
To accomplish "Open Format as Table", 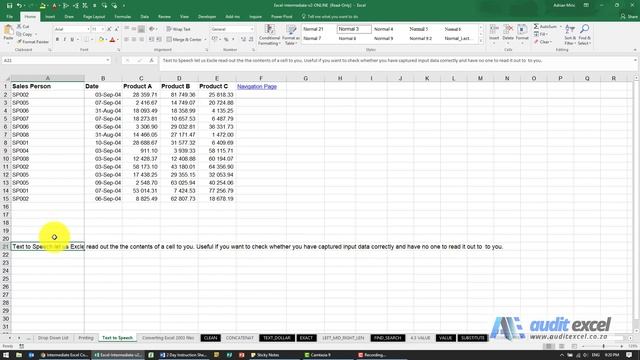I will tap(291, 35).
